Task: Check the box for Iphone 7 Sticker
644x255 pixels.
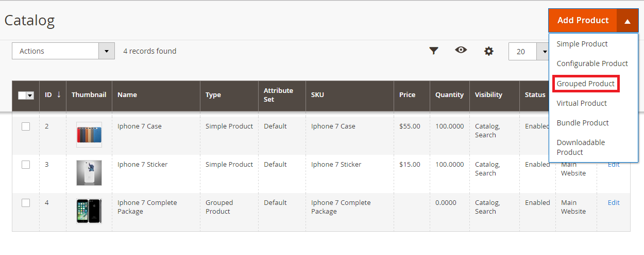Action: point(26,165)
